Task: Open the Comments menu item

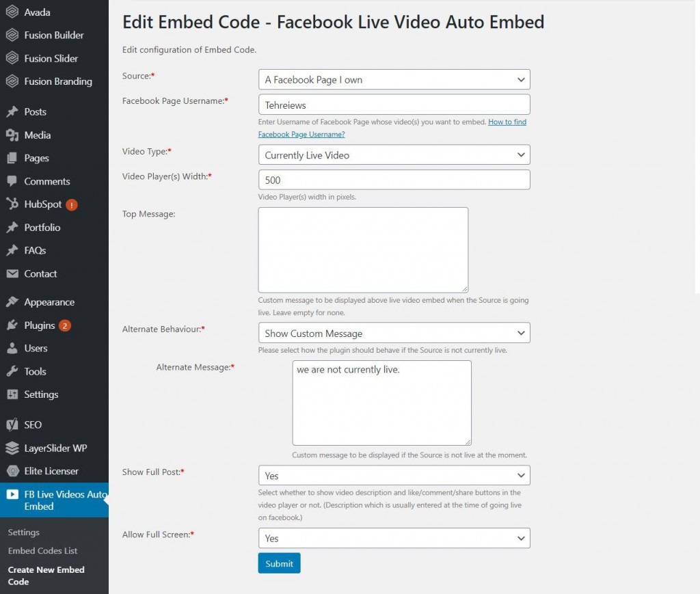Action: click(x=47, y=181)
